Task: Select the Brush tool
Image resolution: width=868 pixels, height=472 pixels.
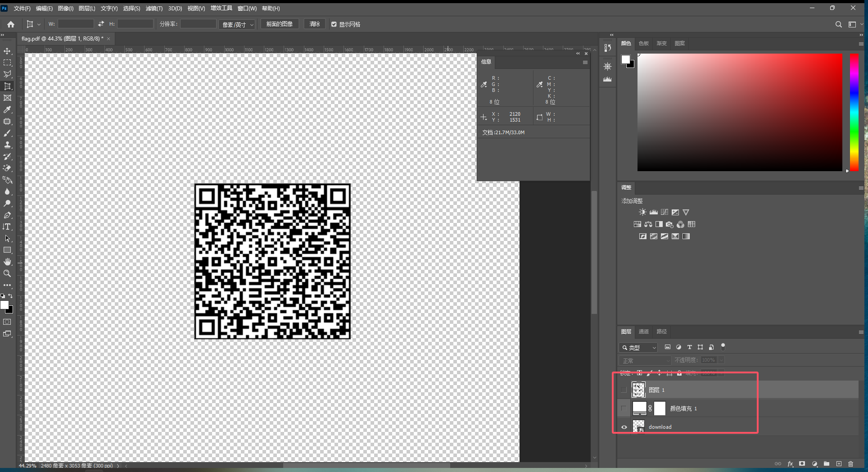Action: tap(7, 133)
